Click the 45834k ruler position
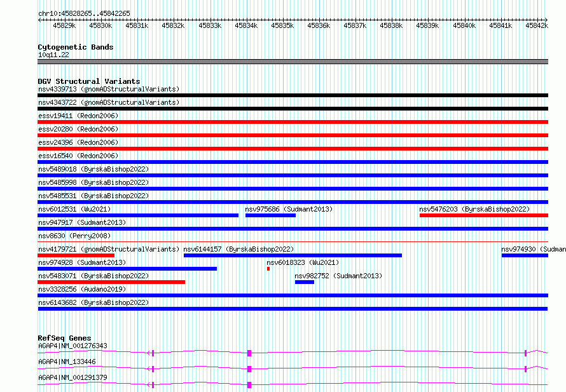This screenshot has width=566, height=392. click(246, 25)
